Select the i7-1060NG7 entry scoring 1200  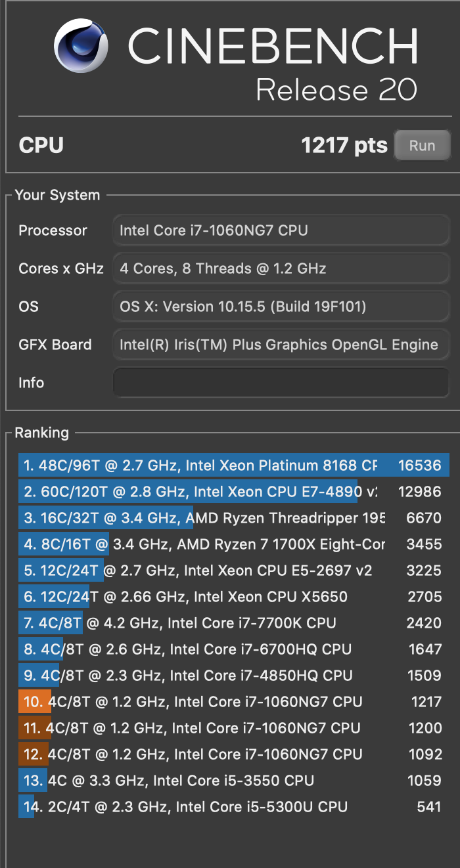230,727
